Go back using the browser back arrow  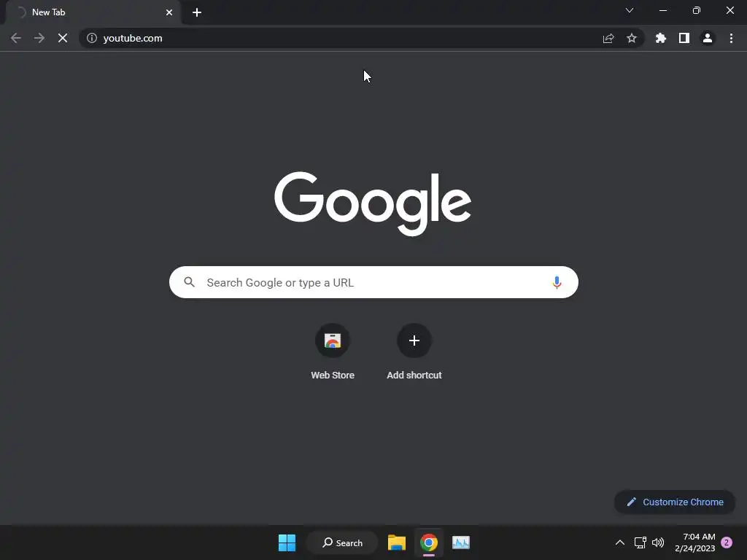pos(16,38)
